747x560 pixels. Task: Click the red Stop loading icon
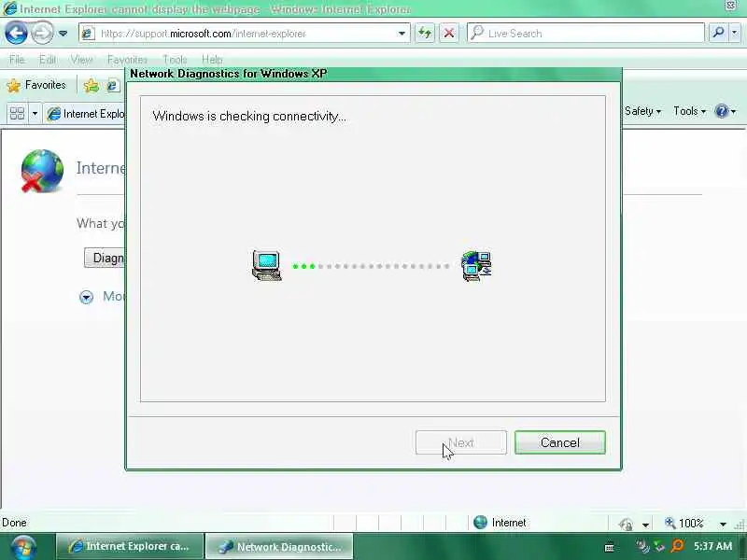449,34
